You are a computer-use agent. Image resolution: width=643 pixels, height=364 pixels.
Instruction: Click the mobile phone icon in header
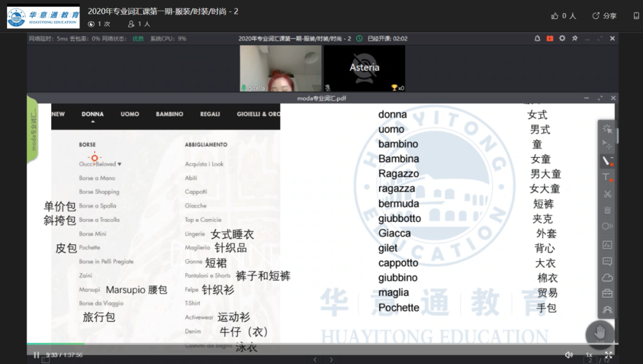pos(636,15)
